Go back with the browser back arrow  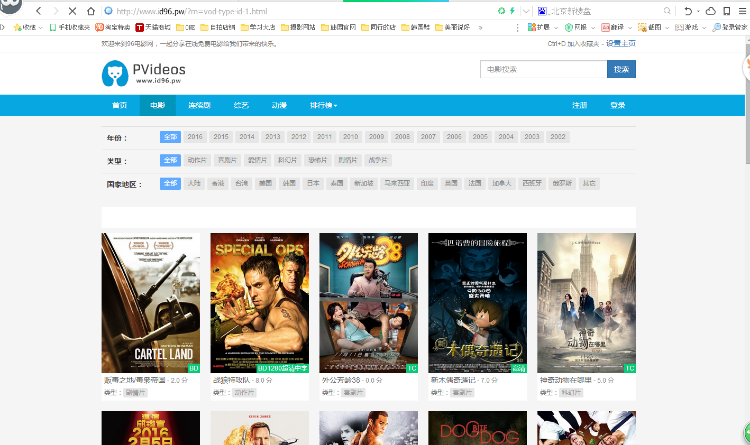[39, 11]
